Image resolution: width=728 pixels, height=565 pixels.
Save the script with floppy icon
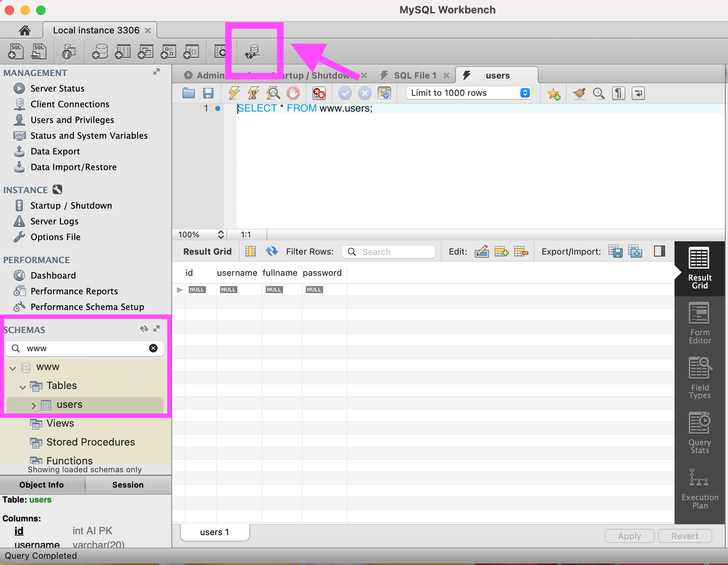point(208,93)
